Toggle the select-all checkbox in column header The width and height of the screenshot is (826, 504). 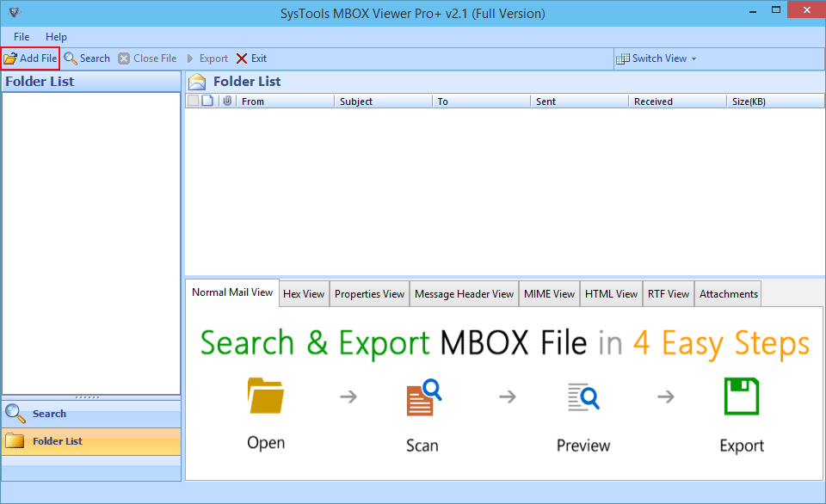194,101
